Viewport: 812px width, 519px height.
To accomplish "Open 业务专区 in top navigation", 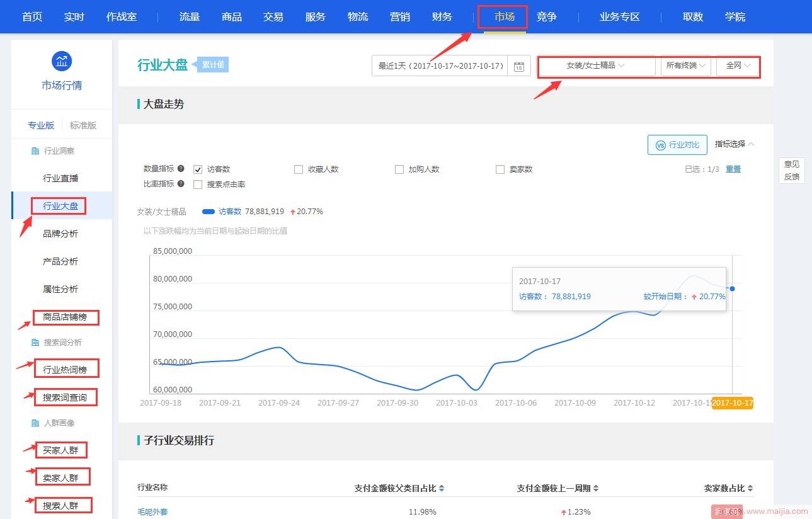I will tap(620, 17).
